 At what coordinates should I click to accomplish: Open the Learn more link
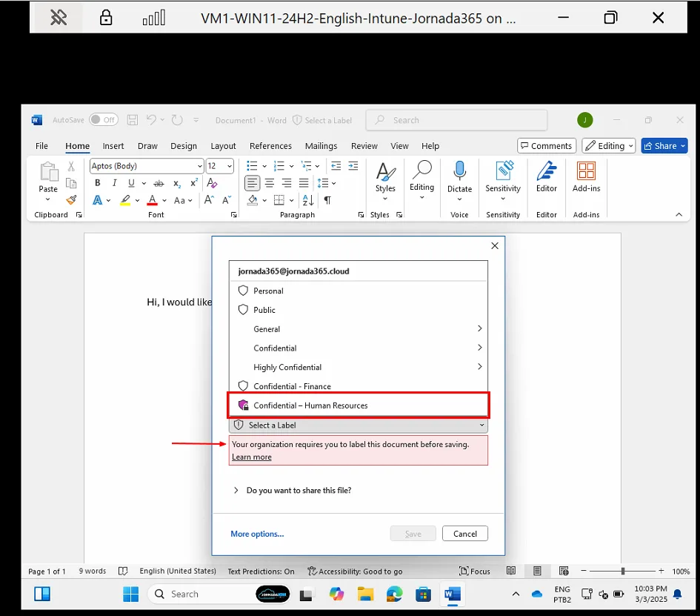(x=252, y=457)
